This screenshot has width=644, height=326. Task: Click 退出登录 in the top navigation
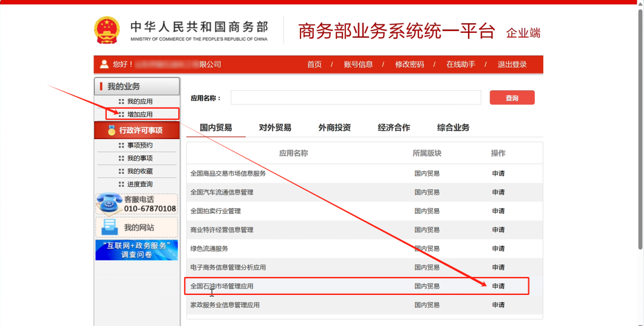click(512, 64)
